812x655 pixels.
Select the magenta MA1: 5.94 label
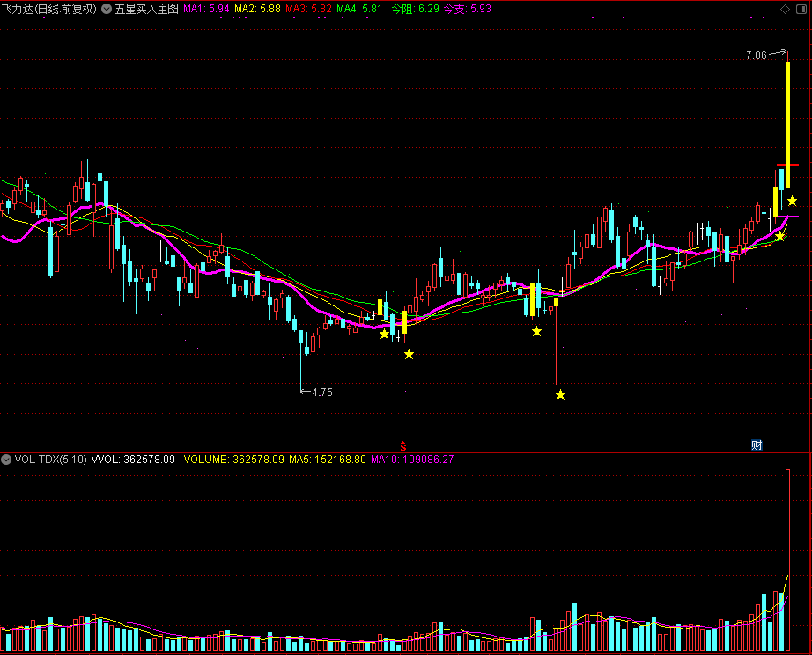pyautogui.click(x=206, y=9)
